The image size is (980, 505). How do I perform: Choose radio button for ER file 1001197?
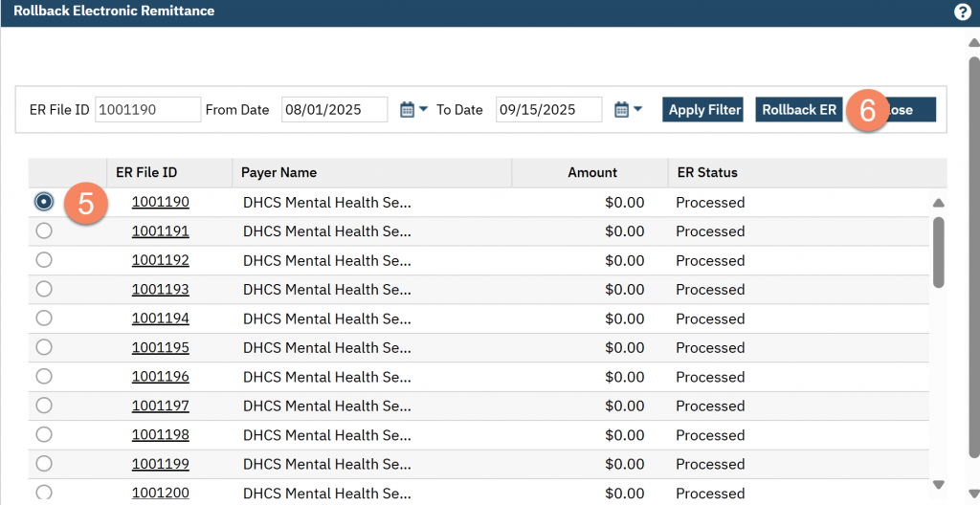pos(43,406)
